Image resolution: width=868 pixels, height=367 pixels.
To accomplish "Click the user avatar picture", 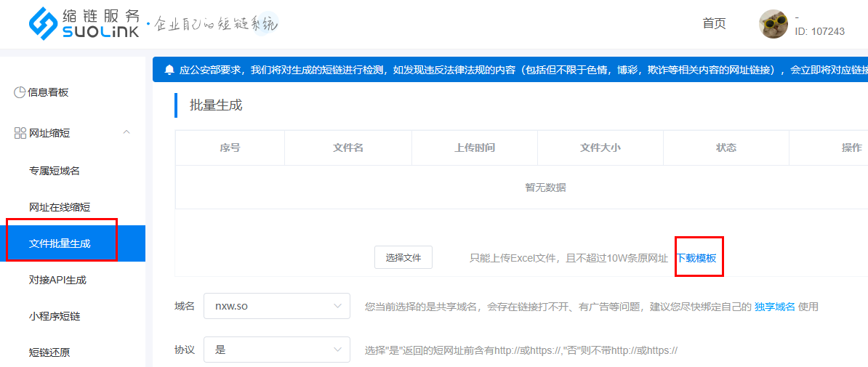I will (773, 24).
